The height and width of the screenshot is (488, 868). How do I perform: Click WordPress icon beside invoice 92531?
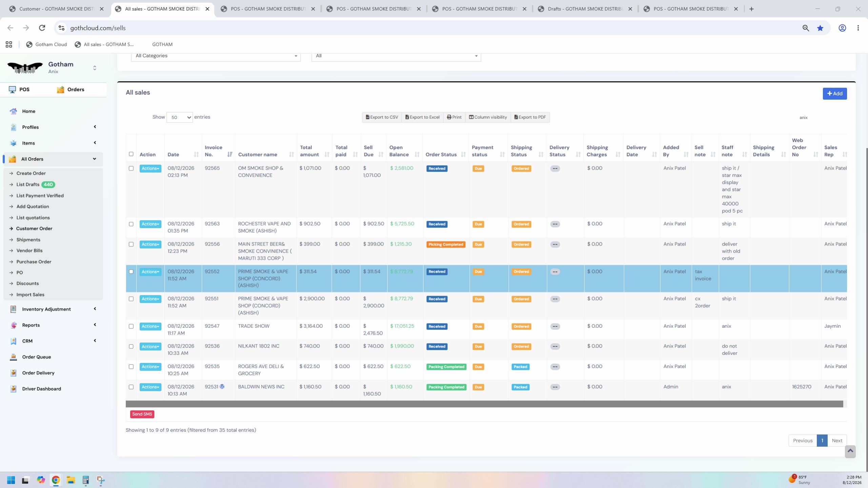[222, 387]
